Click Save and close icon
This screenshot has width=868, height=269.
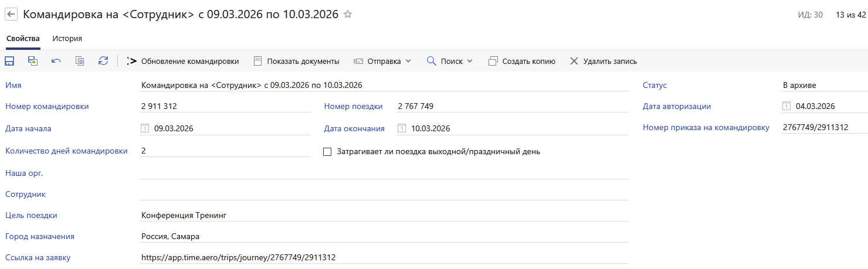[33, 61]
